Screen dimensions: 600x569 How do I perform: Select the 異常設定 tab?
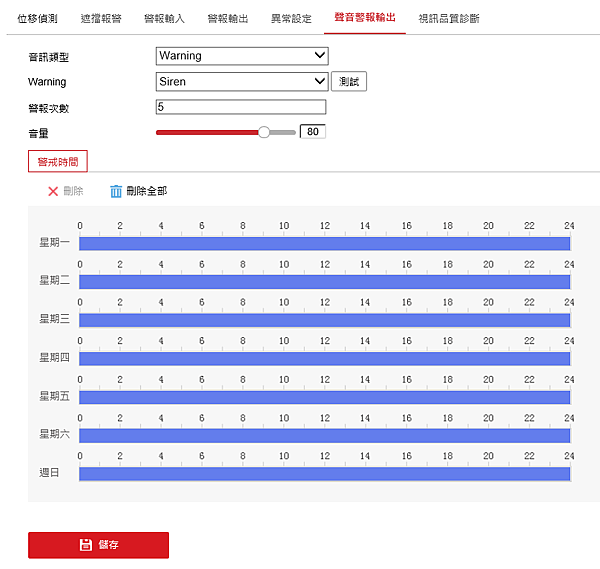point(291,18)
